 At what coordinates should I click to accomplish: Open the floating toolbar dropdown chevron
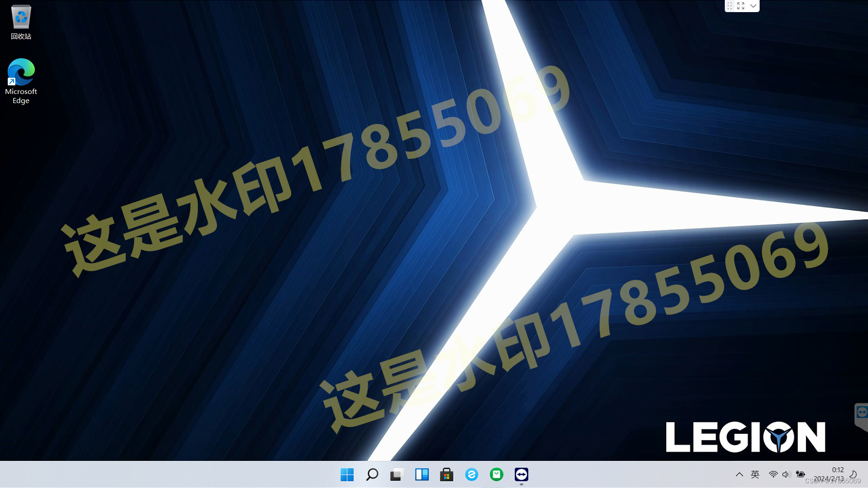(x=753, y=6)
